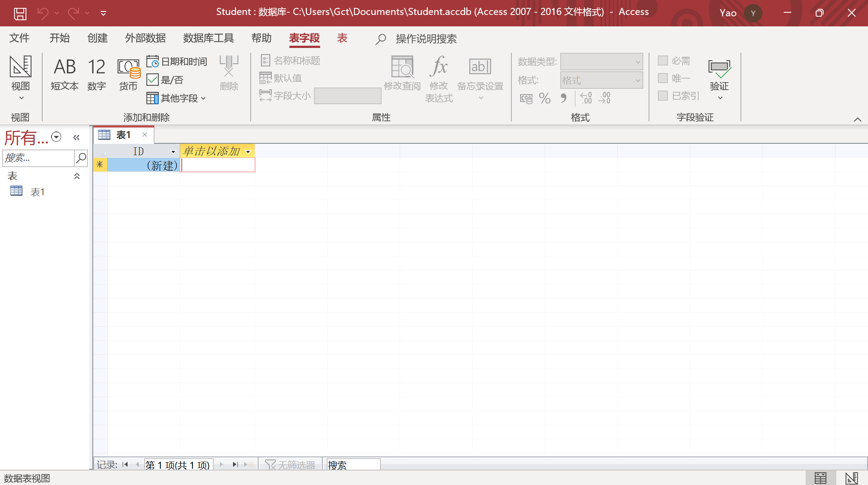Add a Yes/No (是/否) field
868x485 pixels.
165,80
